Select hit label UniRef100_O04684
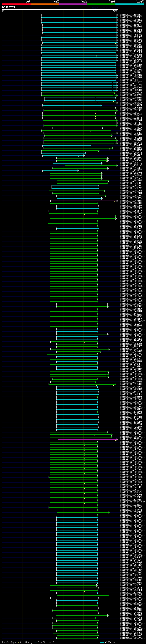The image size is (146, 644). [131, 55]
